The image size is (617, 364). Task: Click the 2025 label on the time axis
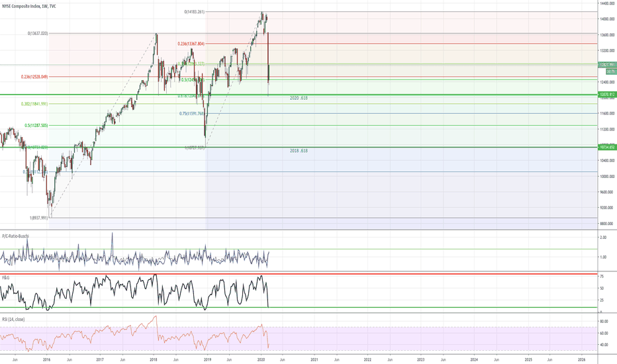click(x=528, y=359)
